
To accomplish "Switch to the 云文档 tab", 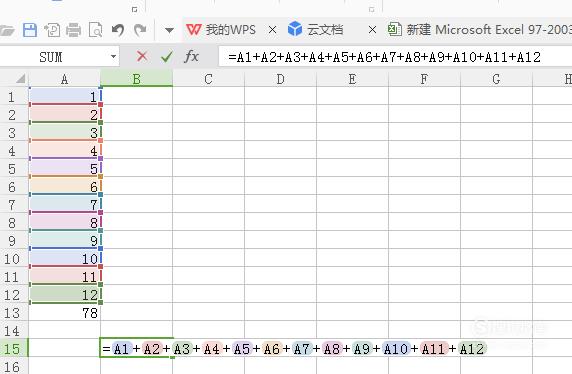I will click(x=316, y=30).
